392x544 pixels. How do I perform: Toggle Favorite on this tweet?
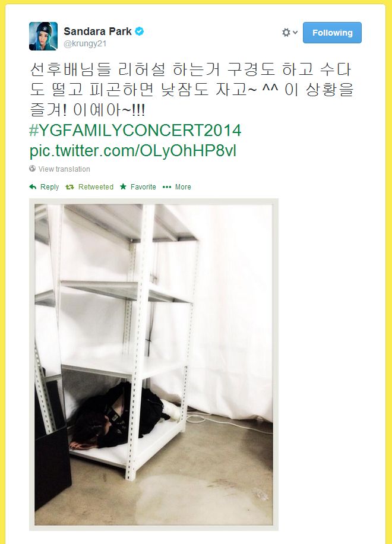(138, 187)
